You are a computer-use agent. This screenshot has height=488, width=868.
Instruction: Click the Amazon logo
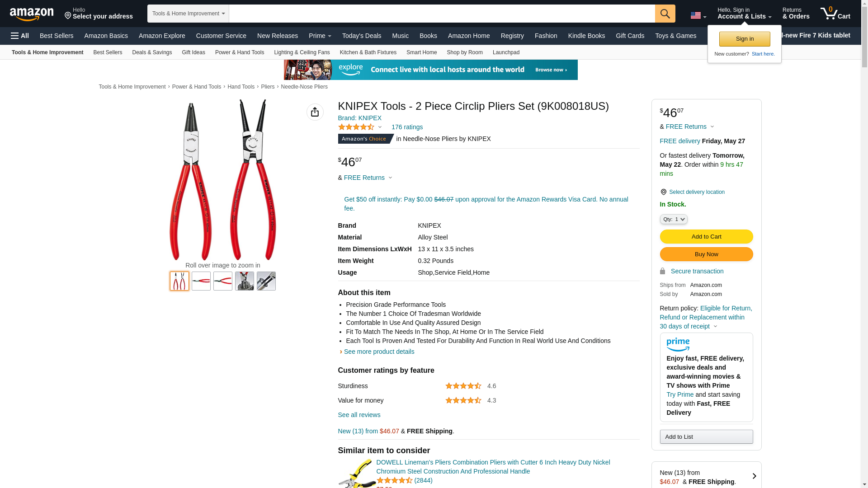32,14
